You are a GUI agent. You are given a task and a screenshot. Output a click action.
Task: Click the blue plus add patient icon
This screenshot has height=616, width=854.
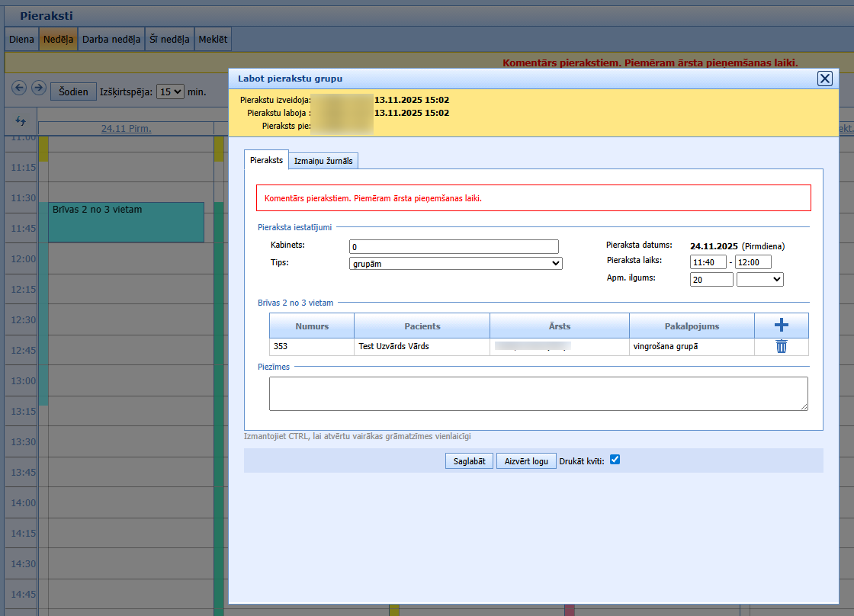click(x=781, y=326)
